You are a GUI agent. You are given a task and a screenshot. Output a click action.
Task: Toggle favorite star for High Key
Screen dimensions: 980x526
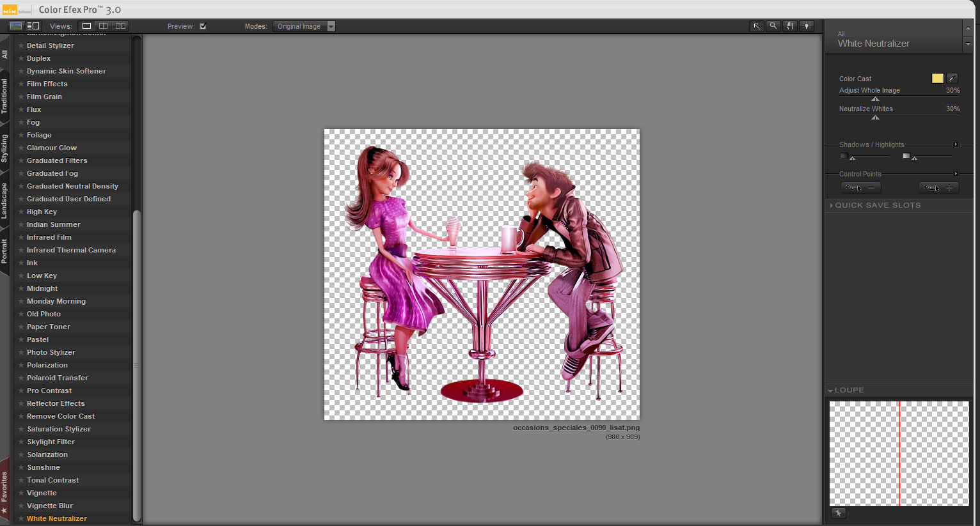(21, 212)
